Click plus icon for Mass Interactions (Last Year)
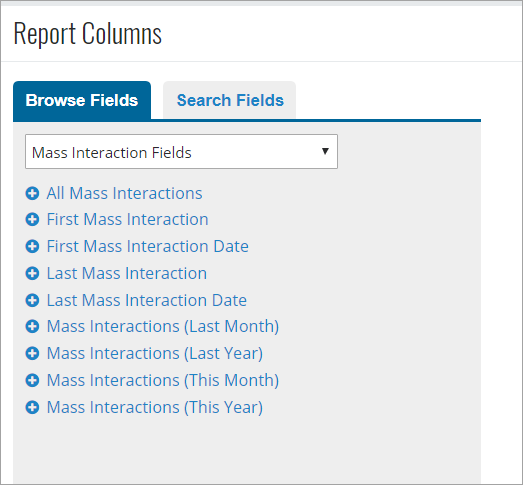 click(32, 353)
